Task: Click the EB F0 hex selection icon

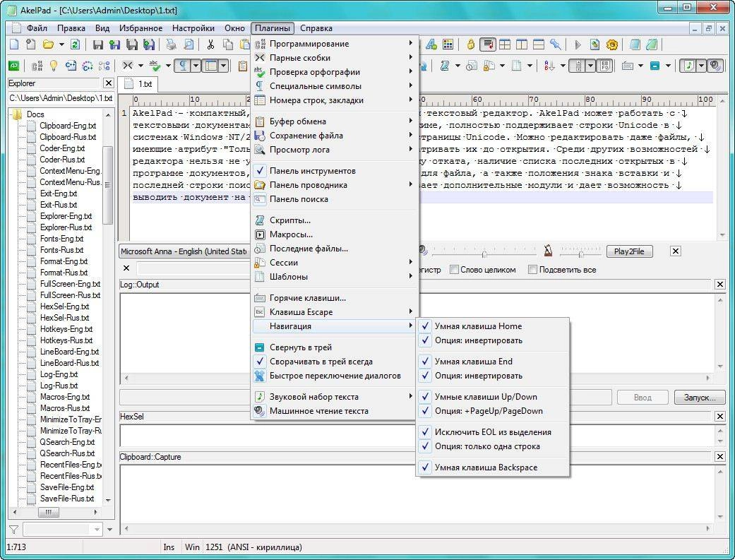Action: click(606, 66)
